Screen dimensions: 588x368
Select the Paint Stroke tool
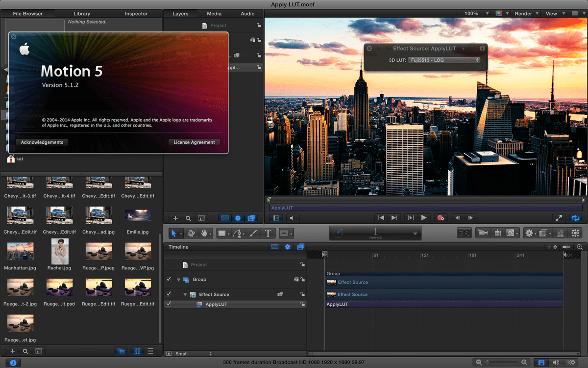coord(253,234)
